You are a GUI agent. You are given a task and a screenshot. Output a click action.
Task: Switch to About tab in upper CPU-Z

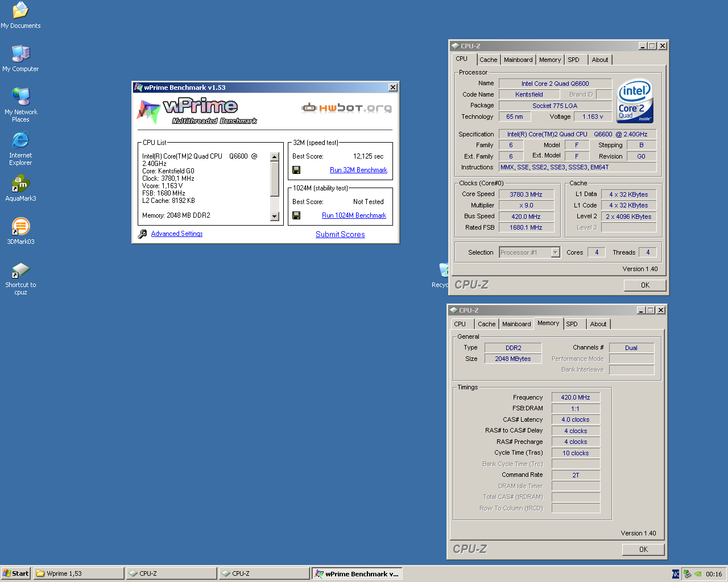pos(600,60)
